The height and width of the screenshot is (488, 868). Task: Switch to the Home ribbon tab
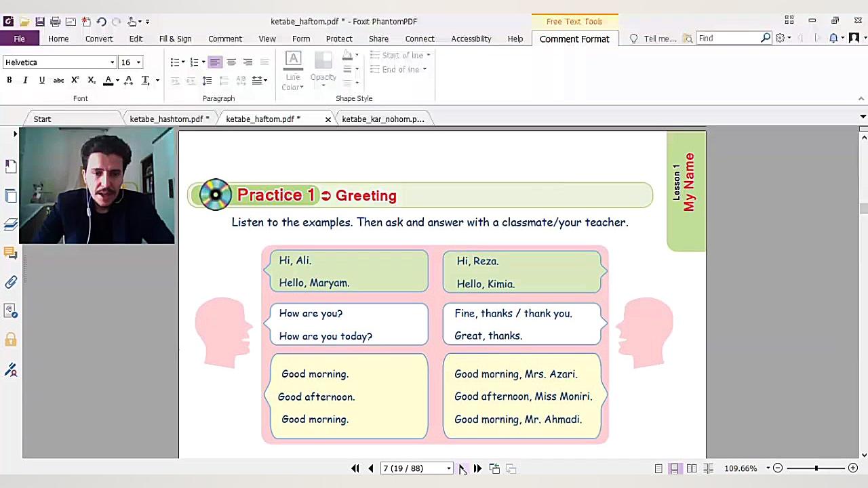pos(58,39)
